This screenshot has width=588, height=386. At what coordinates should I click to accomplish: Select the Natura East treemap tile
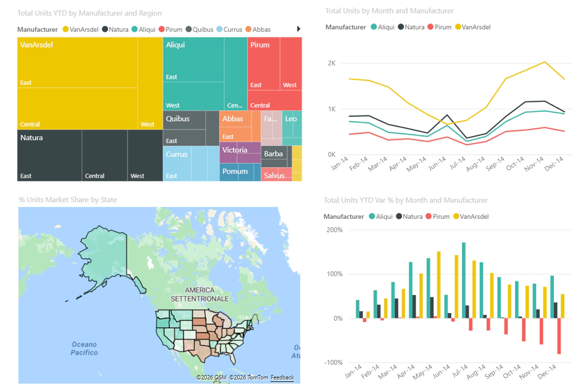pyautogui.click(x=49, y=156)
